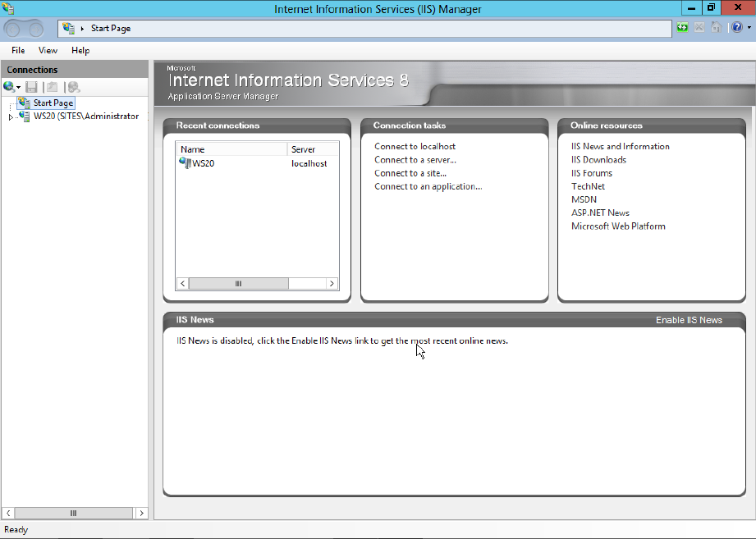Viewport: 756px width, 539px height.
Task: Click Connect to a site... link
Action: (x=410, y=173)
